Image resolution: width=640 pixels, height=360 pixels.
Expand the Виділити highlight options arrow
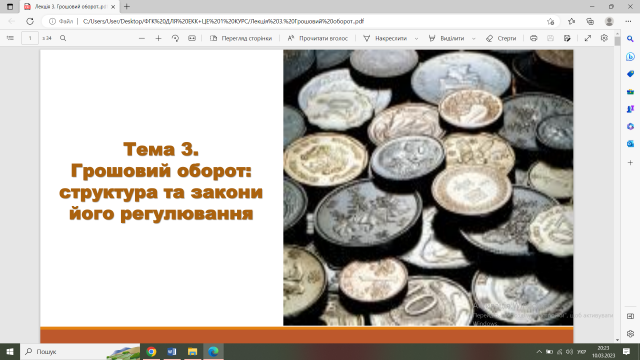click(x=473, y=38)
